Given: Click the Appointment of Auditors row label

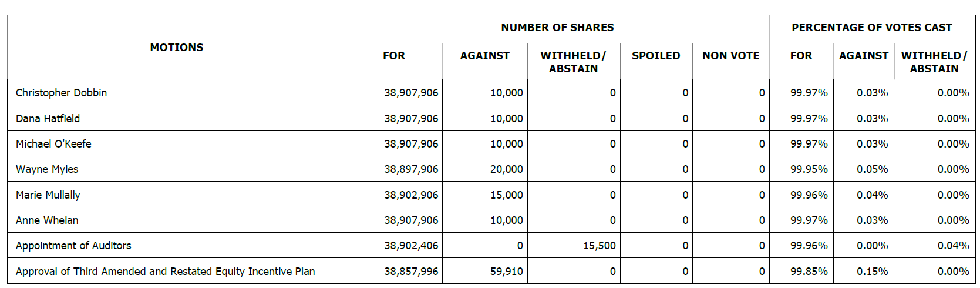Looking at the screenshot, I should point(73,246).
